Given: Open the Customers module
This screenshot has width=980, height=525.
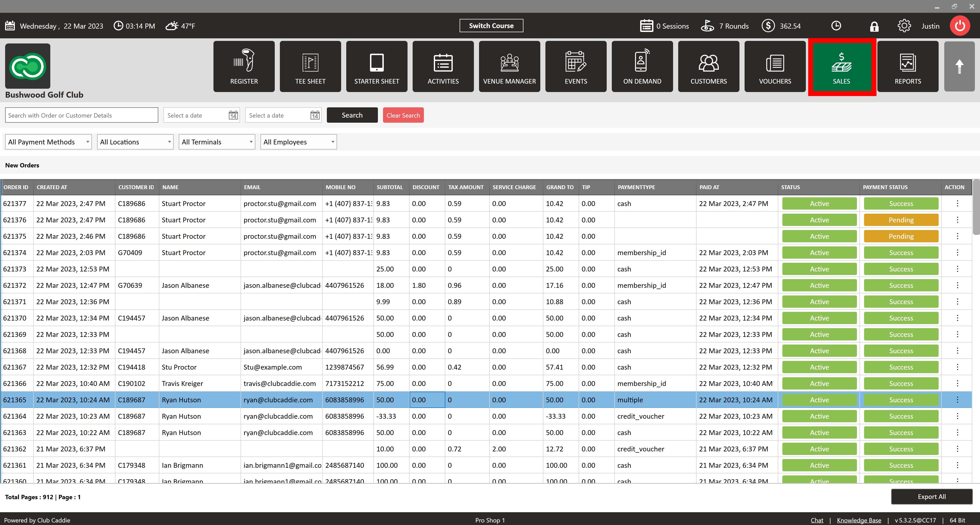Looking at the screenshot, I should tap(708, 67).
